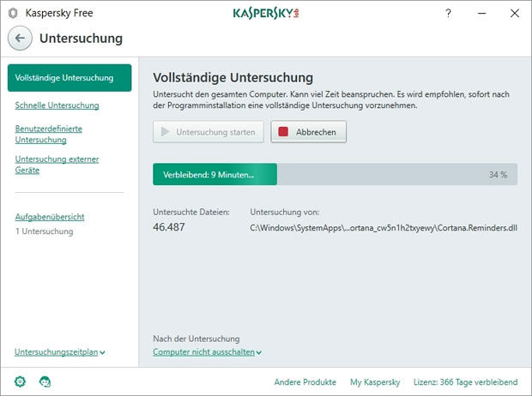
Task: Open the My Kaspersky link
Action: click(x=375, y=382)
